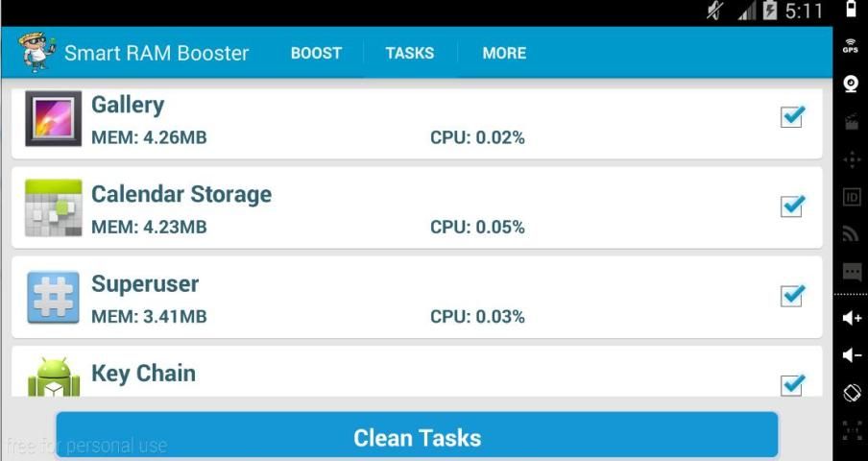
Task: Toggle the Superuser task checkbox
Action: [x=792, y=295]
